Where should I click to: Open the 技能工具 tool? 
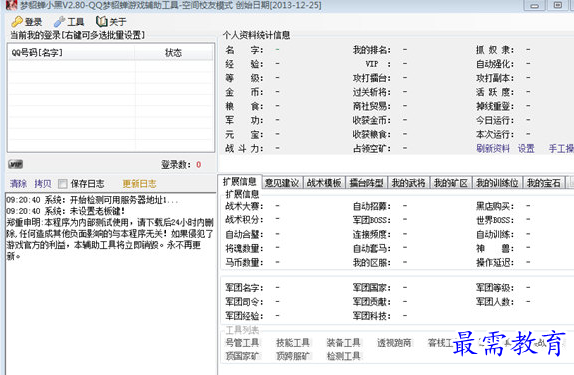click(293, 343)
